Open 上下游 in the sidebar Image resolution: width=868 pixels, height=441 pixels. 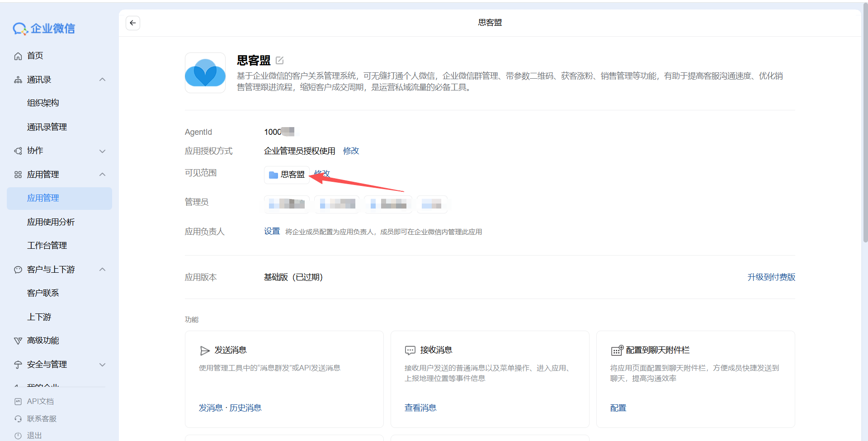[39, 317]
